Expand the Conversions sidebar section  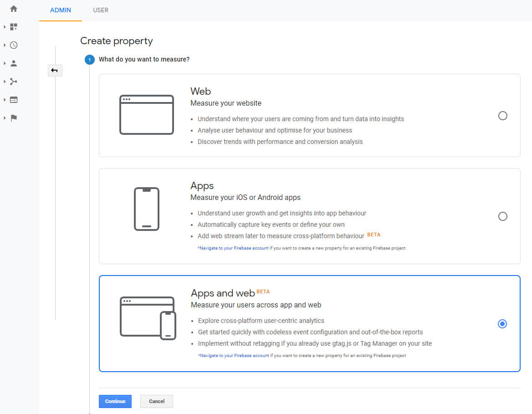coord(5,118)
